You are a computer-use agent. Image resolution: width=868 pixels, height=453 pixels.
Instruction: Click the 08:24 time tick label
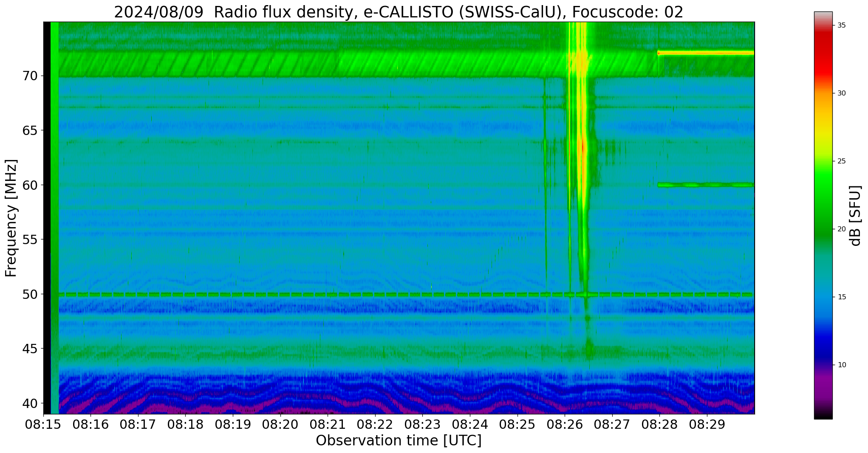(x=470, y=425)
